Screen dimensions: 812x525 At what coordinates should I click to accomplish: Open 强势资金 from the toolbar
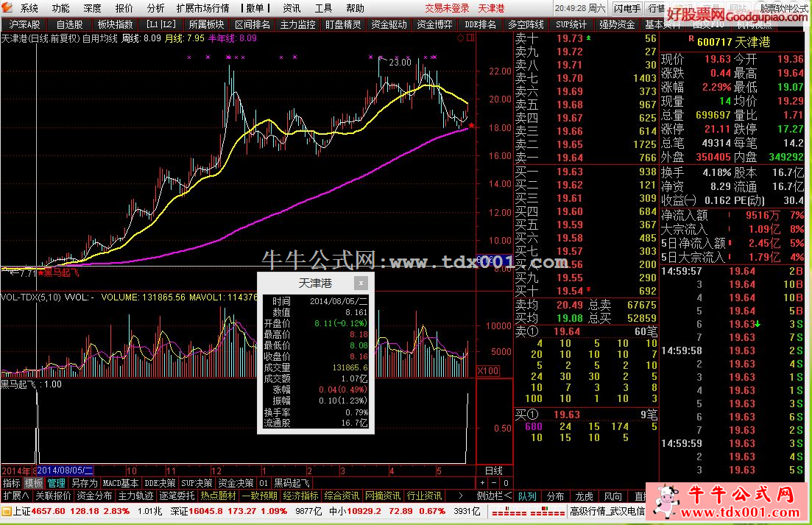coord(617,24)
